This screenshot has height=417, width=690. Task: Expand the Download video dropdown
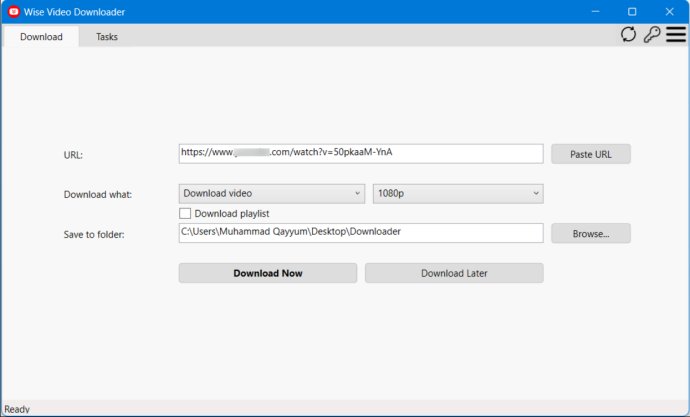tap(272, 194)
